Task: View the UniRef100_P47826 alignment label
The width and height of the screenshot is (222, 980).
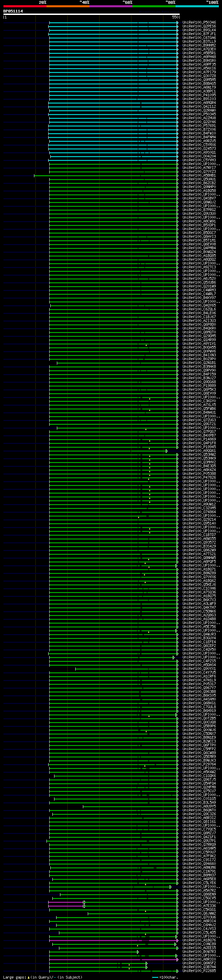Action: click(199, 477)
